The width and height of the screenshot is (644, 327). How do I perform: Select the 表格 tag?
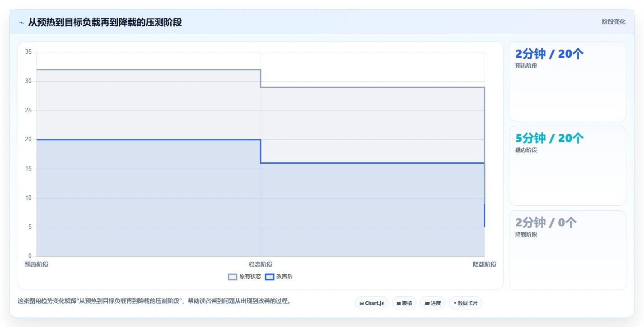tap(404, 303)
